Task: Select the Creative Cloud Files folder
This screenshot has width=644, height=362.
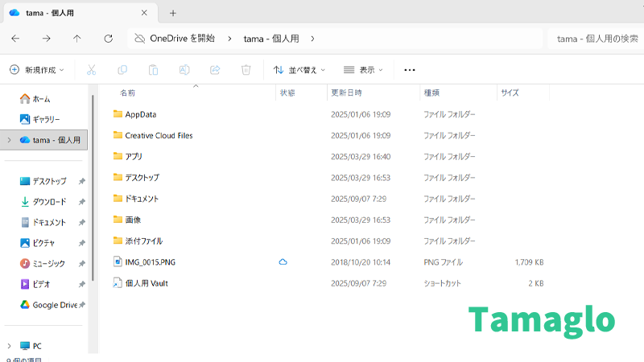Action: pos(159,135)
